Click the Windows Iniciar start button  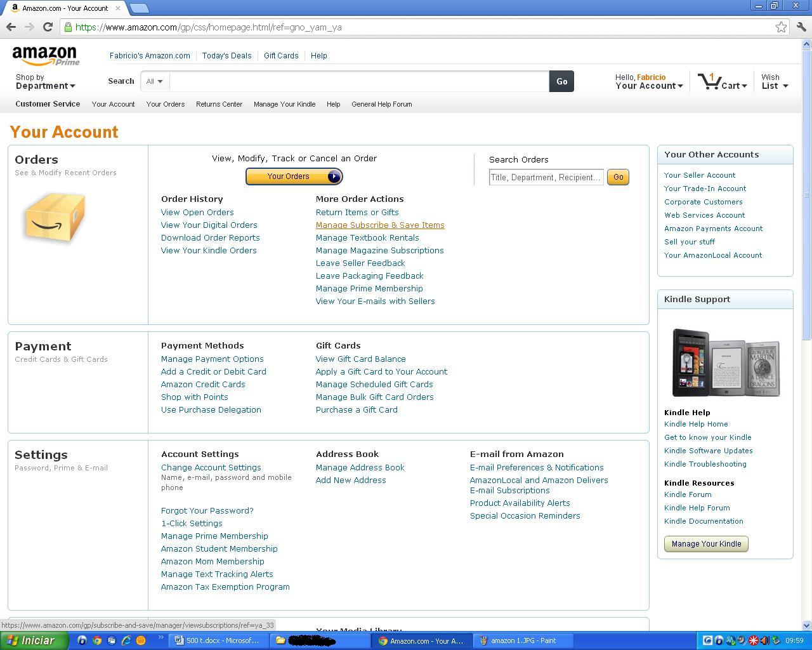[34, 640]
